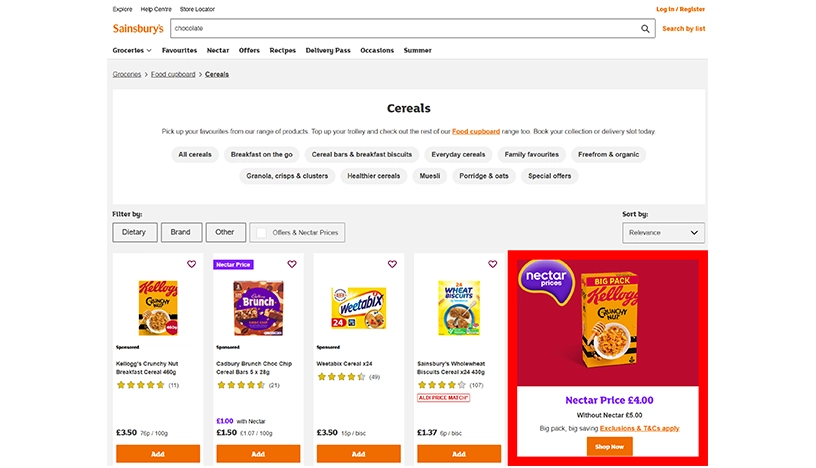Expand the Groceries menu

coord(132,50)
